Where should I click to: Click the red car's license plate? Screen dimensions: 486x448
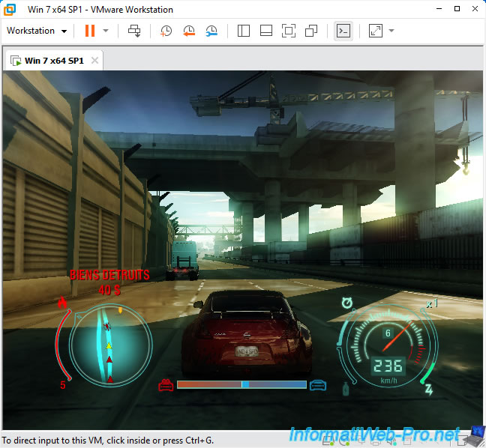point(247,351)
